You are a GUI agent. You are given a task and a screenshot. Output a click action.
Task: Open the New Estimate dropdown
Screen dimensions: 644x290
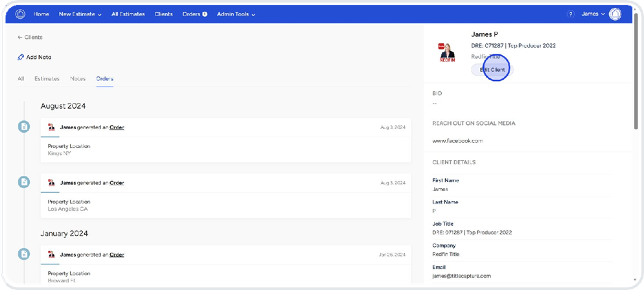point(80,14)
